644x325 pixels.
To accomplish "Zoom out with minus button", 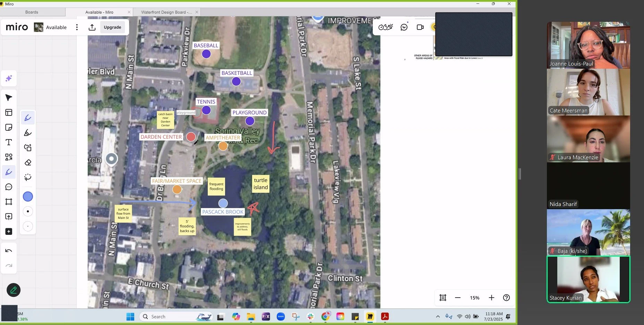I will point(458,298).
